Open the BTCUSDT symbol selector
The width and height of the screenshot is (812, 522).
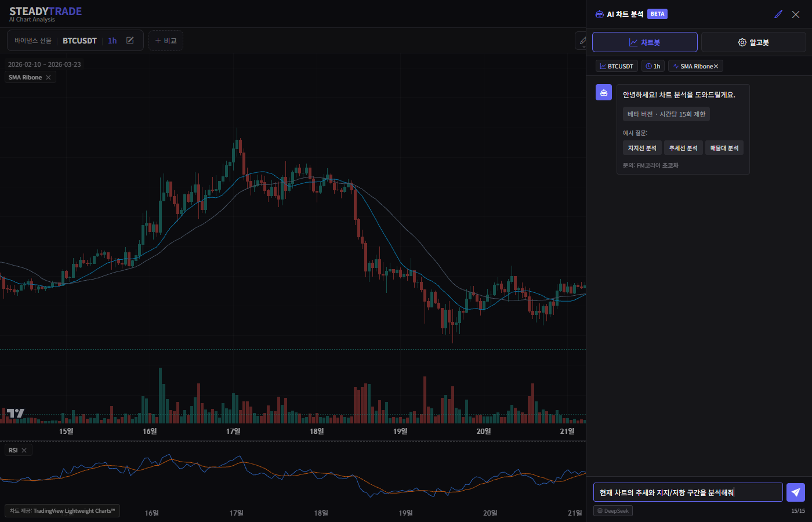coord(79,41)
